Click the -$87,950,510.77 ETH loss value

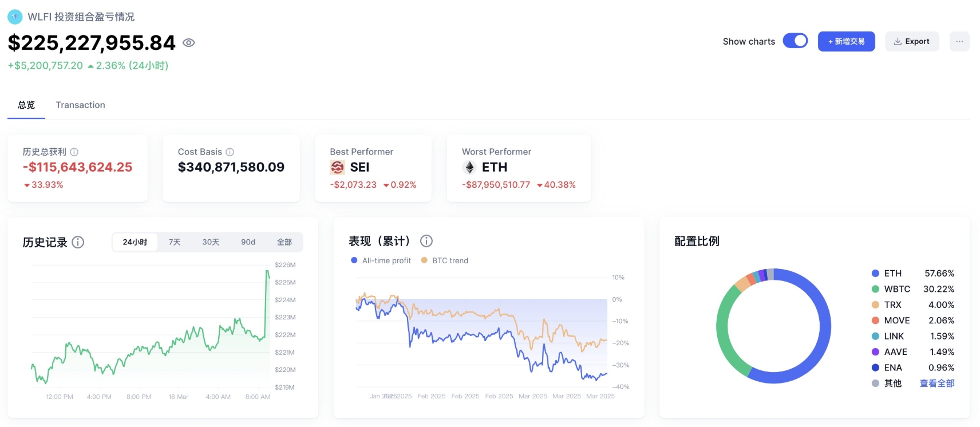click(496, 185)
